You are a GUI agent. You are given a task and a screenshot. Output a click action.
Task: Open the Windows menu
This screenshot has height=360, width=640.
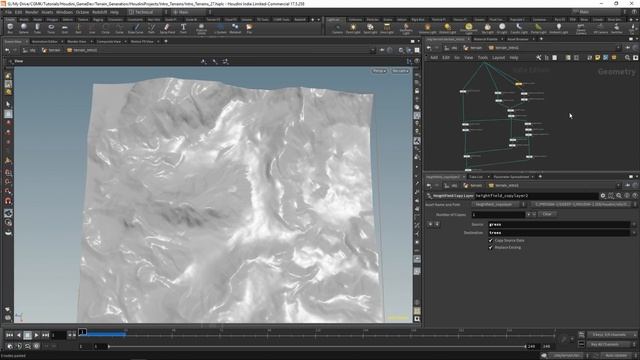64,12
